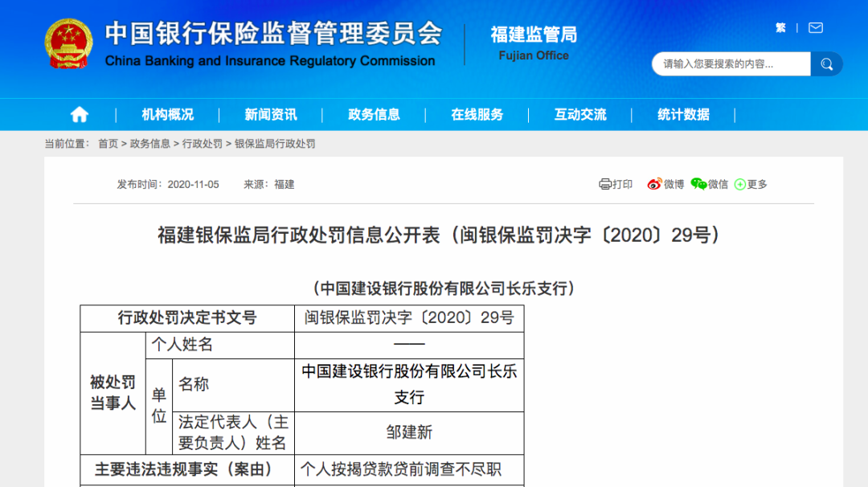
Task: Go to 银保监局行政处罚 breadcrumb link
Action: [275, 144]
